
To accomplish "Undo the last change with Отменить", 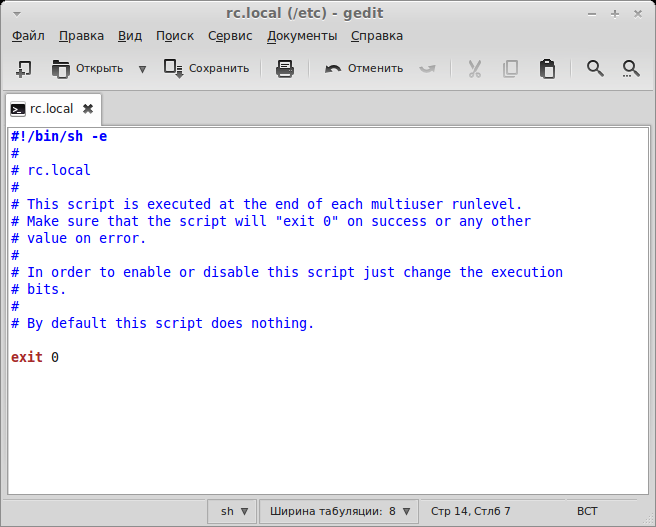I will coord(364,69).
